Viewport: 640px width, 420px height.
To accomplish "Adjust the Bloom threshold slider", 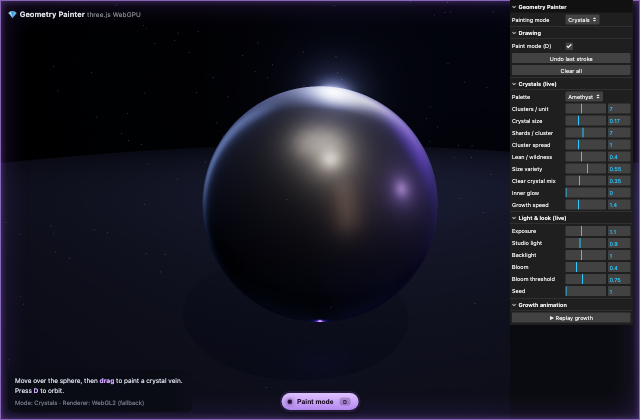I will [585, 279].
